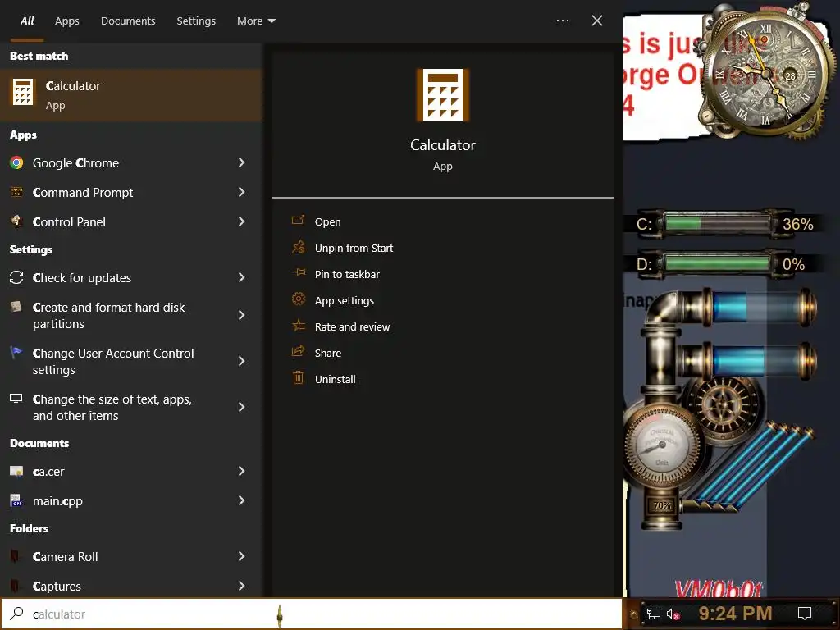Click the C: drive usage bar gadget
The width and height of the screenshot is (840, 630).
[x=717, y=223]
